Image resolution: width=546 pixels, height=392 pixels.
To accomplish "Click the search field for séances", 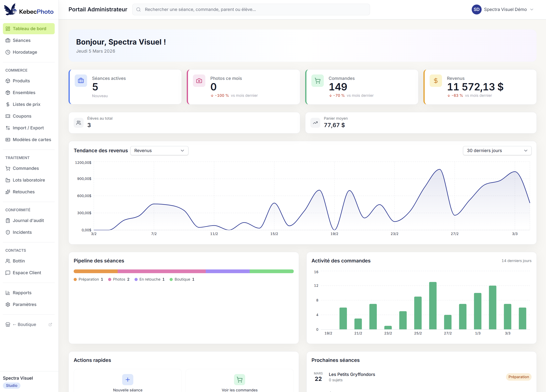I will (x=251, y=9).
